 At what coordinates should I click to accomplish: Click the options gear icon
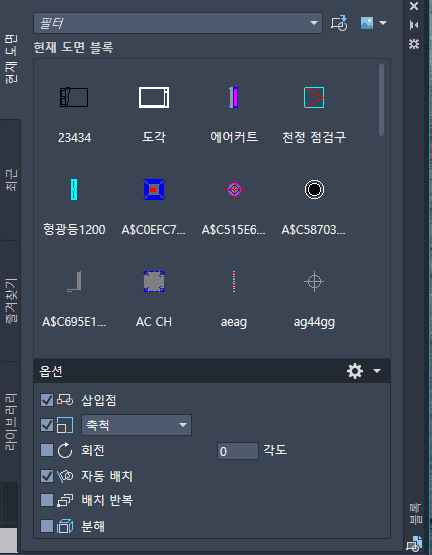pos(355,371)
